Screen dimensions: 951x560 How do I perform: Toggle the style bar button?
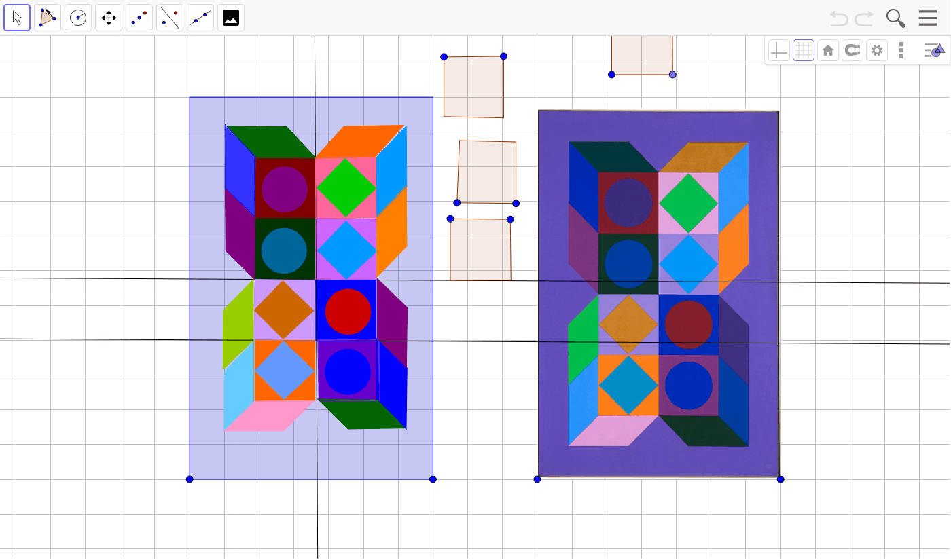(933, 50)
